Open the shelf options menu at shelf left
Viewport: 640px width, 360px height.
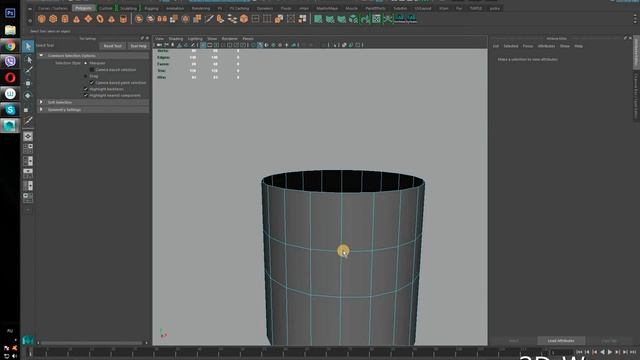click(x=30, y=20)
